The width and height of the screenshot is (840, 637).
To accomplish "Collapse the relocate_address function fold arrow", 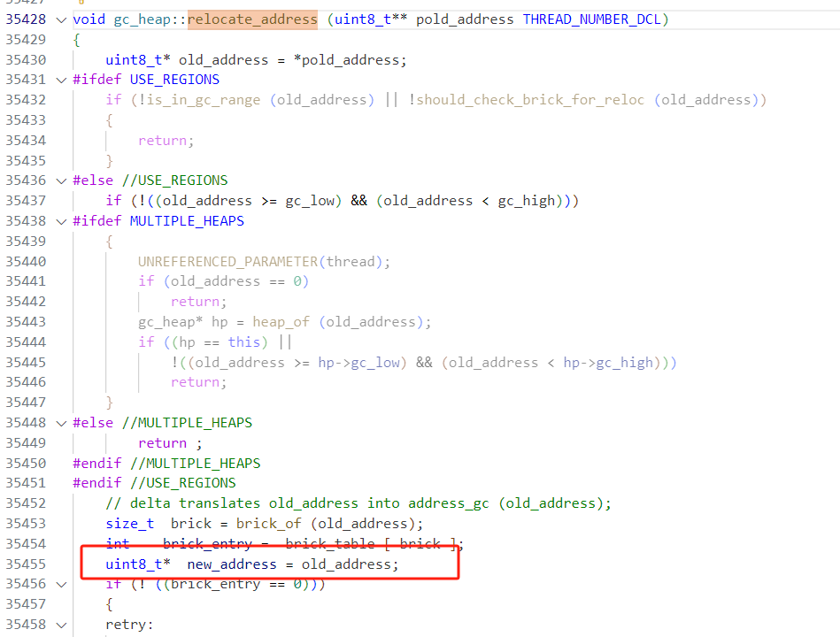I will (59, 19).
